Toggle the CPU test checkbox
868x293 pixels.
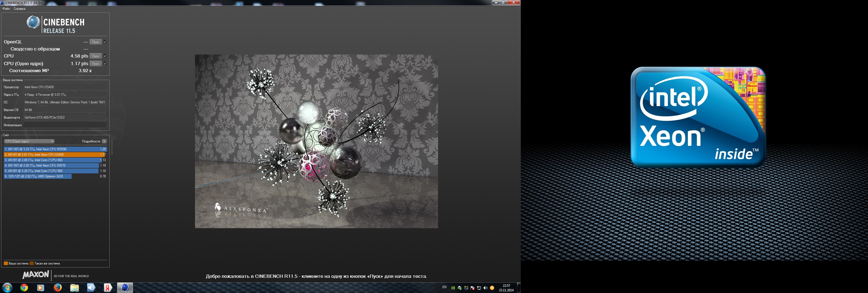(105, 56)
